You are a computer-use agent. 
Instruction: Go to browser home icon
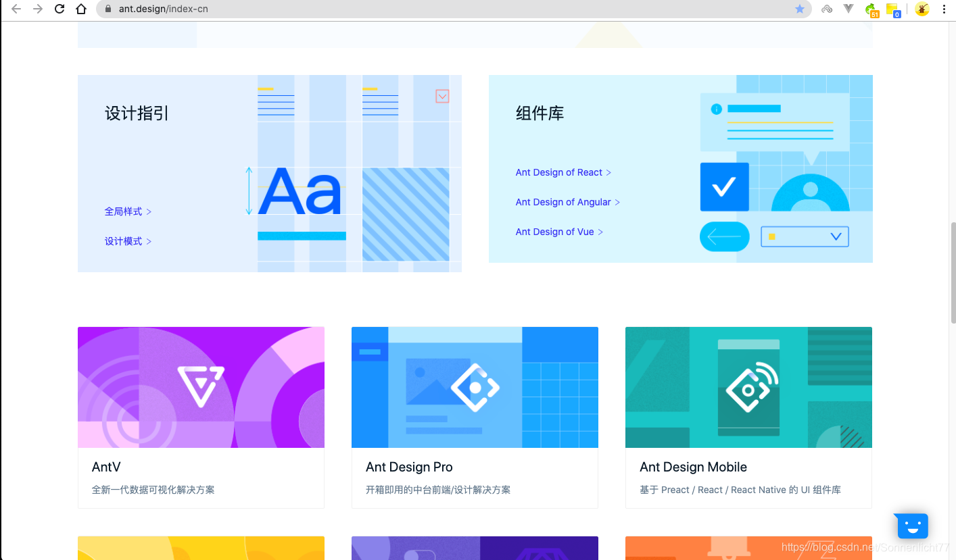click(81, 9)
